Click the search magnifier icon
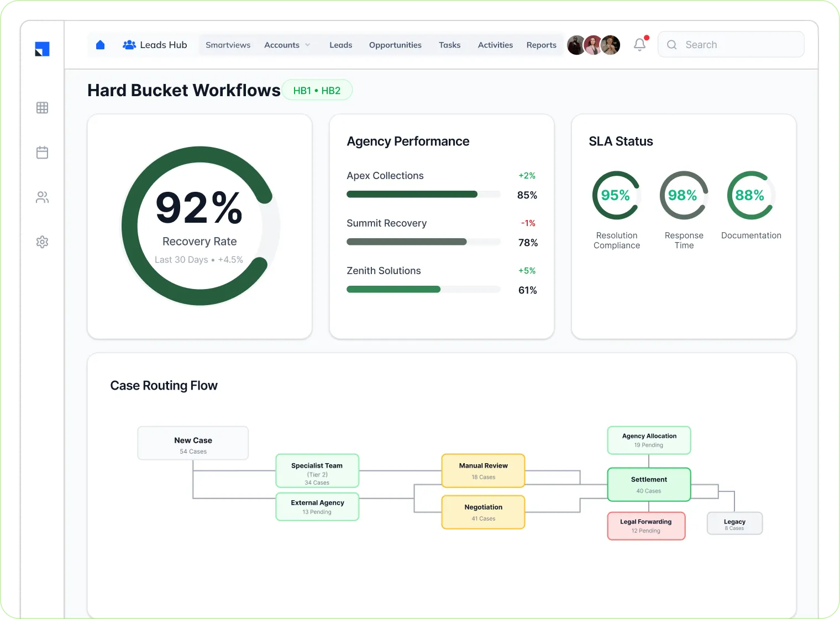 [671, 45]
